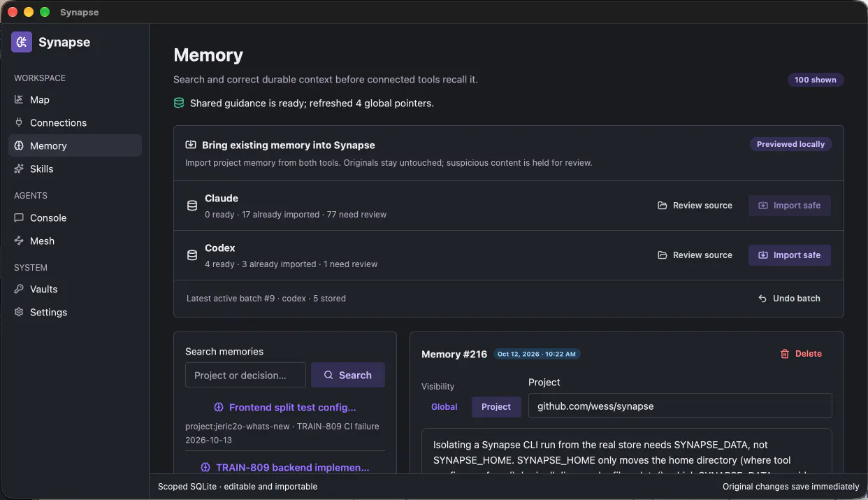This screenshot has width=868, height=500.
Task: Select Global visibility
Action: point(444,407)
